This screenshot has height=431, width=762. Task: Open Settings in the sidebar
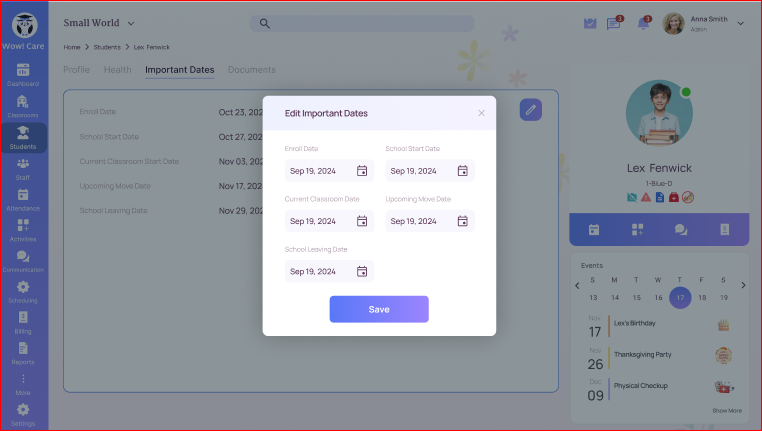pyautogui.click(x=23, y=413)
